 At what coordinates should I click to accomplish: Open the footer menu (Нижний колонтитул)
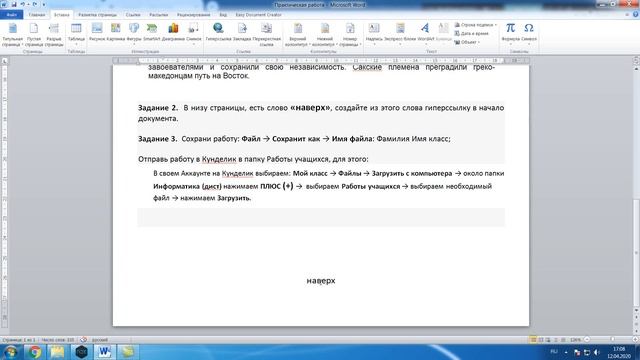coord(325,35)
